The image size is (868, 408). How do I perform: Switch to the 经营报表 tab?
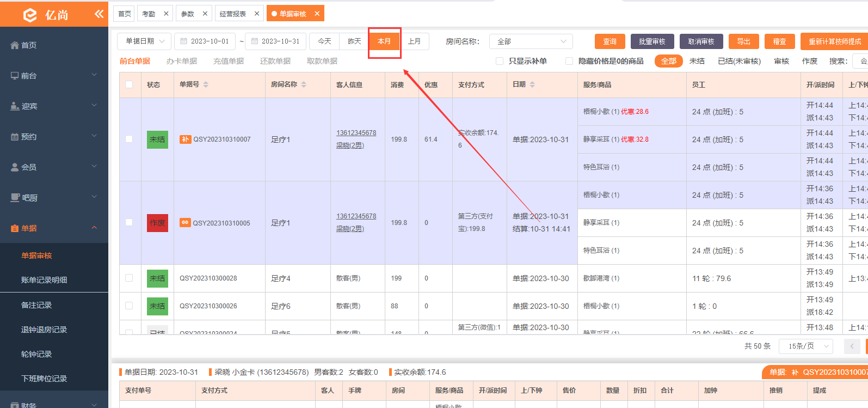tap(233, 14)
